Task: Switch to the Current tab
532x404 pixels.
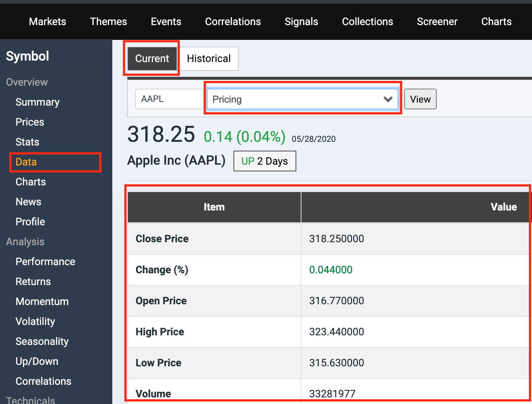Action: click(x=152, y=58)
